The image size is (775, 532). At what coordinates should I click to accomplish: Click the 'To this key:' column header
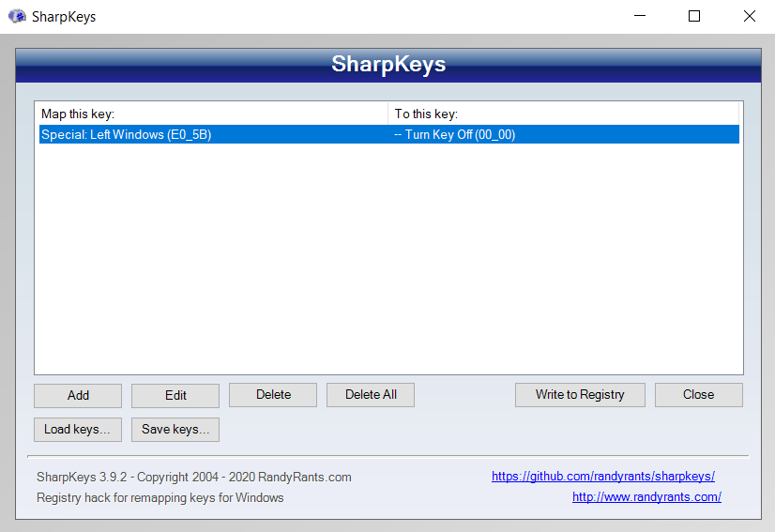564,114
